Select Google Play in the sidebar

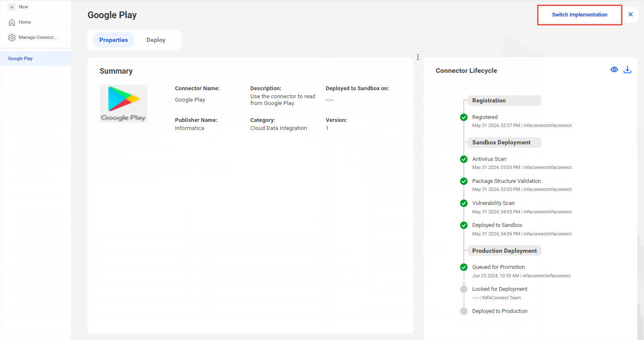tap(36, 58)
